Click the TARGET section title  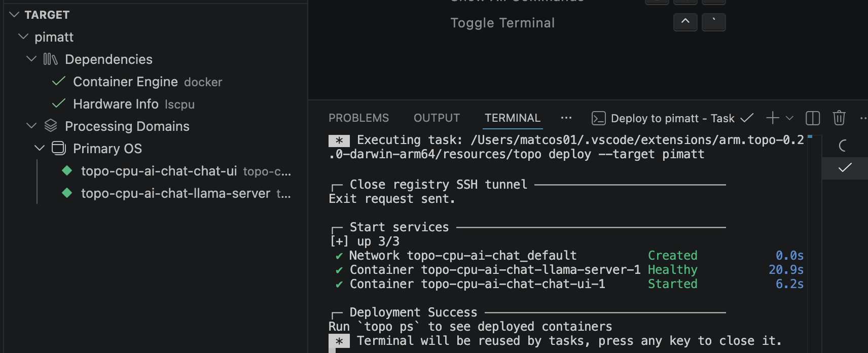pyautogui.click(x=47, y=15)
